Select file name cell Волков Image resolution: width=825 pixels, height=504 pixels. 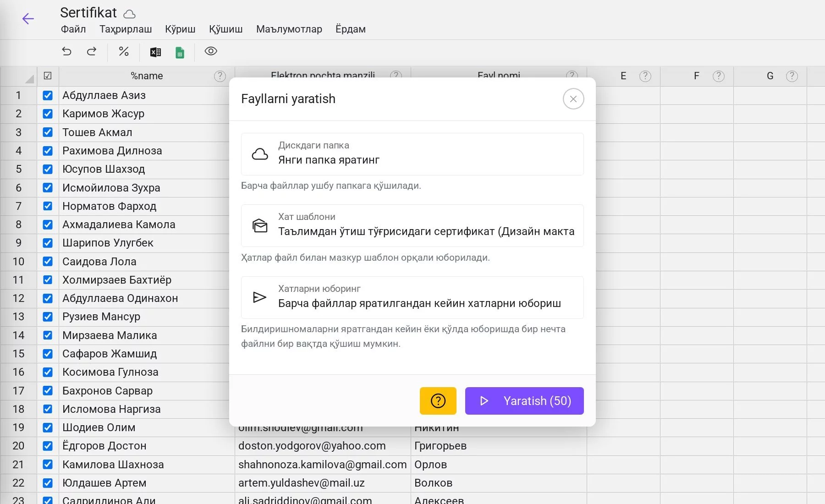(x=499, y=483)
